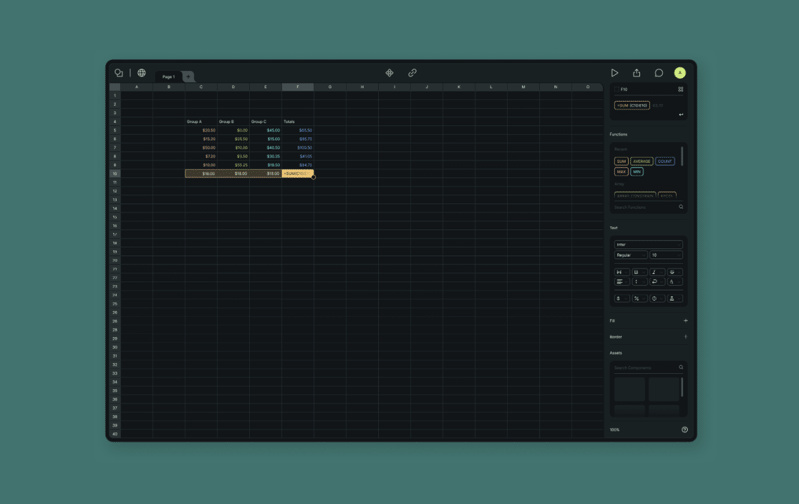Open the font size 10 dropdown
Screen dimensions: 799x504
click(666, 255)
